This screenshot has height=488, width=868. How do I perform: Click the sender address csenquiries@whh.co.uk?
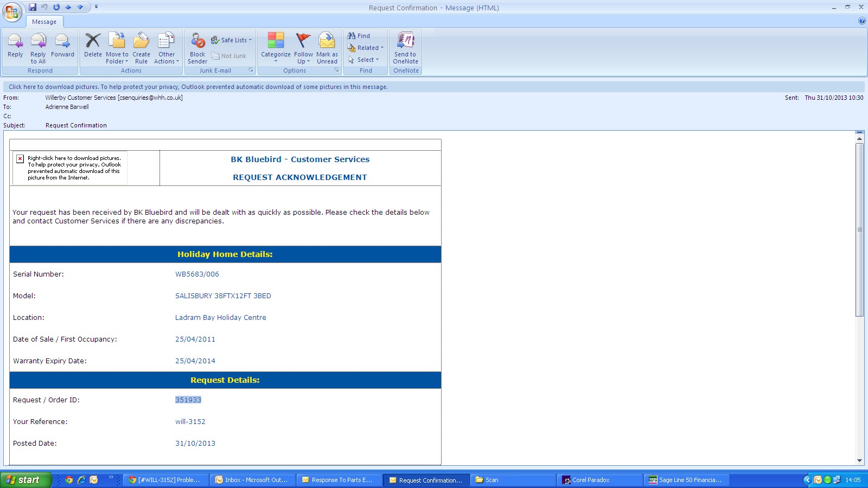click(150, 98)
